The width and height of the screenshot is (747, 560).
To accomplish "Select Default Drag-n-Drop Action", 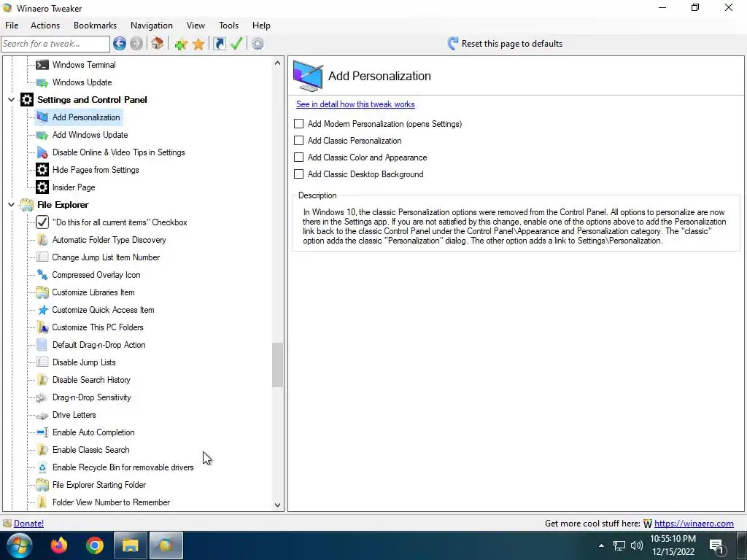I will click(x=99, y=345).
